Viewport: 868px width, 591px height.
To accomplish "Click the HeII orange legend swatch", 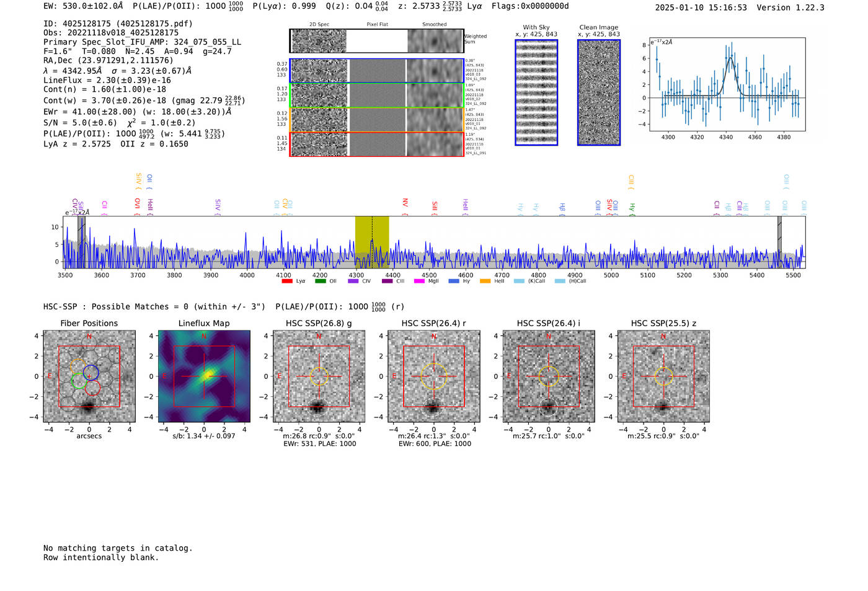I will click(x=485, y=281).
